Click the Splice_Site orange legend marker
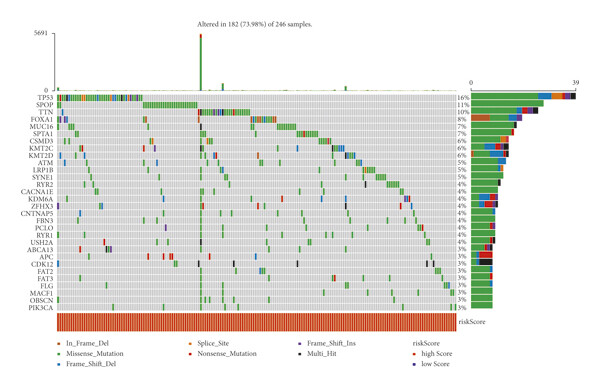Viewport: 600px width, 388px height. [190, 344]
